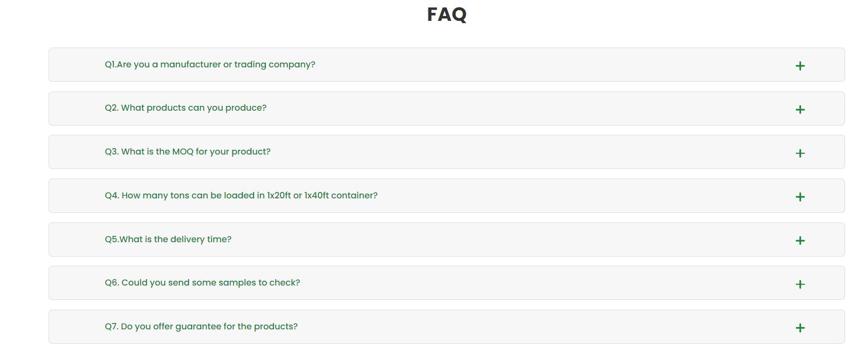Image resolution: width=868 pixels, height=362 pixels.
Task: Click the plus icon for Q4 container question
Action: click(x=800, y=197)
